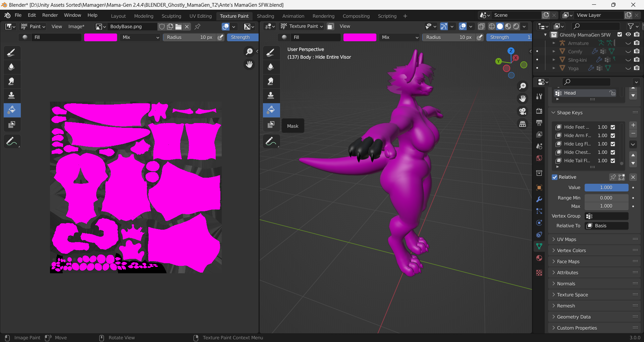The image size is (644, 342).
Task: Open the Tool properties tab
Action: [539, 97]
